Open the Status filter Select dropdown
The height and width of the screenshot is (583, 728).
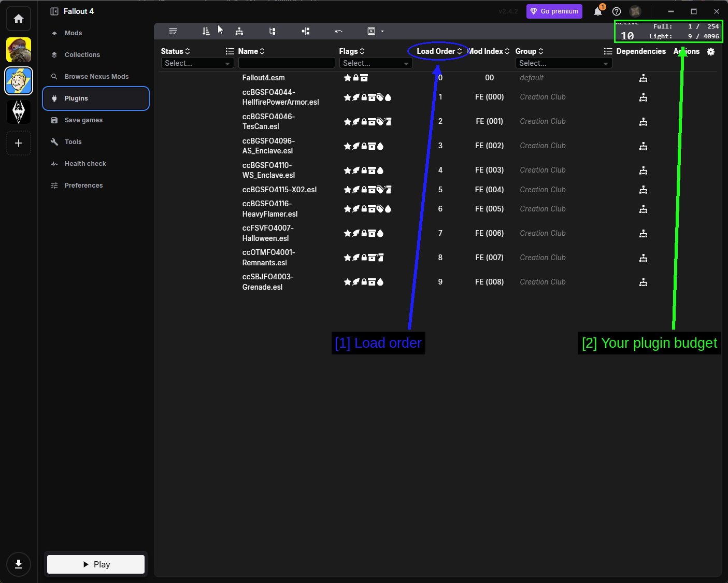(x=197, y=63)
